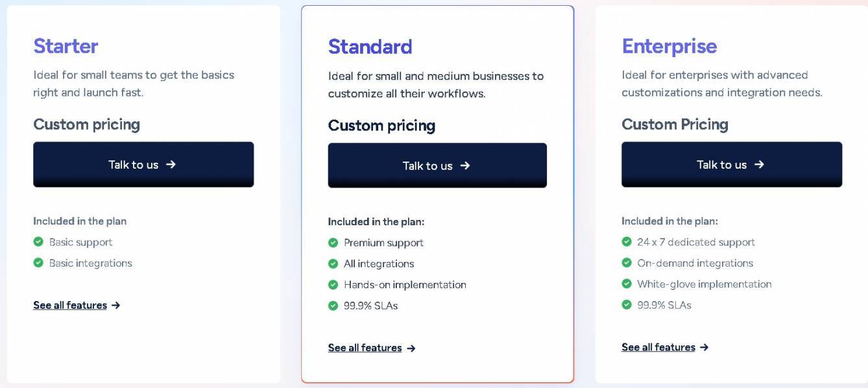Click the checkmark beside Hands-on implementation
The image size is (868, 388).
pyautogui.click(x=334, y=284)
